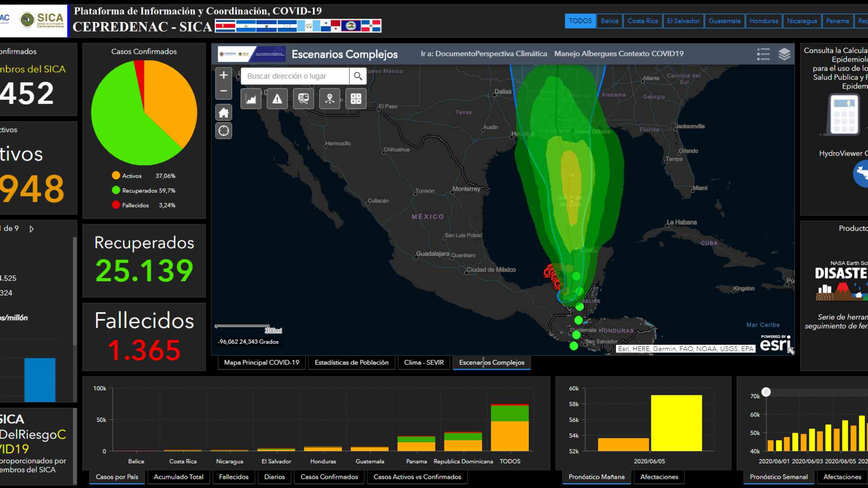This screenshot has height=488, width=868.
Task: Open the Fallecidos chart tab
Action: tap(234, 477)
